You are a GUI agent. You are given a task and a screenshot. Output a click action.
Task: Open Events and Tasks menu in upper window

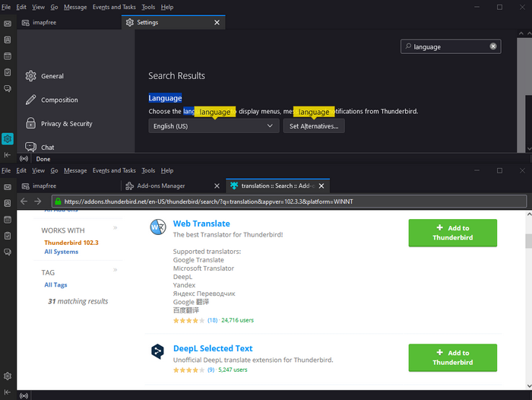point(114,7)
